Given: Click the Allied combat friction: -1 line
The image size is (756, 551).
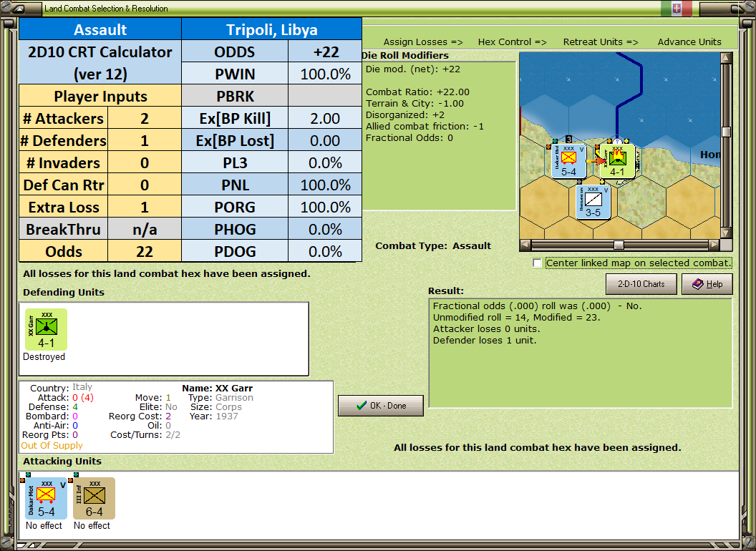Looking at the screenshot, I should 425,127.
